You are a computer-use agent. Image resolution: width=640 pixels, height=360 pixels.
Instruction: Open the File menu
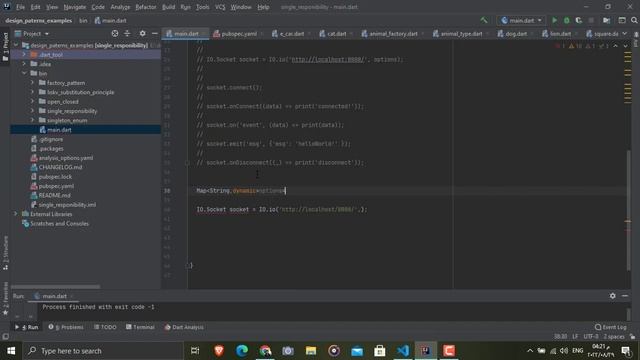[20, 7]
